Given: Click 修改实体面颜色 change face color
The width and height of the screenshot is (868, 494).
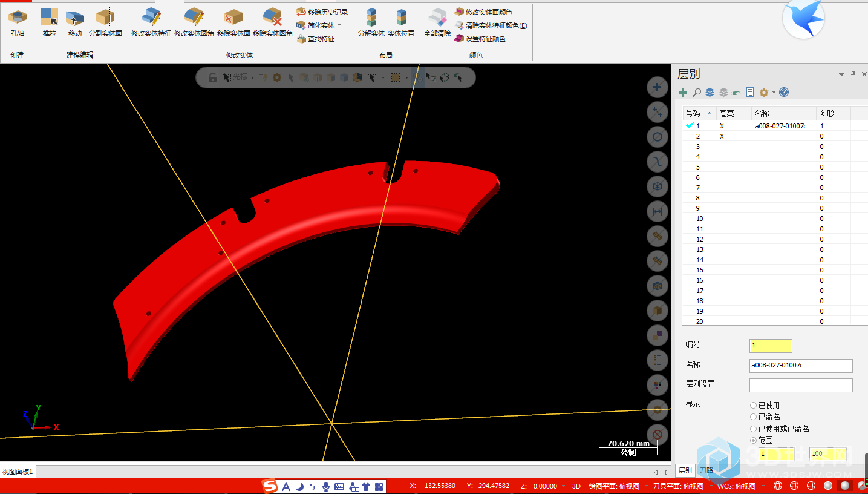Looking at the screenshot, I should pos(483,12).
